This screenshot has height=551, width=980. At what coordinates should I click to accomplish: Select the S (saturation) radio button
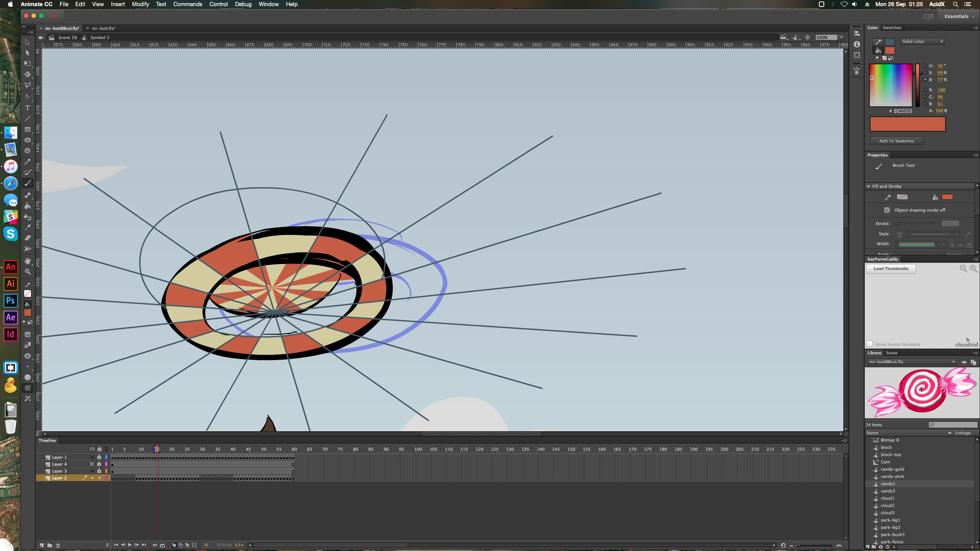point(925,73)
